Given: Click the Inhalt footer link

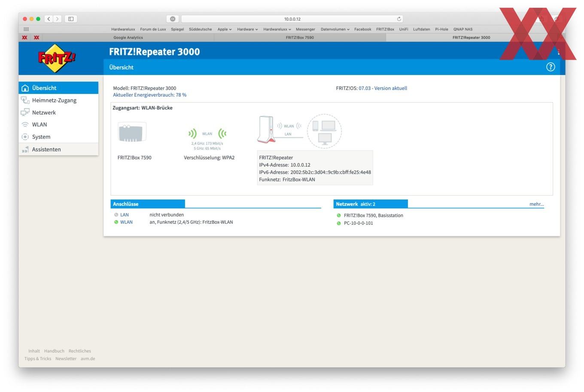Looking at the screenshot, I should click(34, 351).
